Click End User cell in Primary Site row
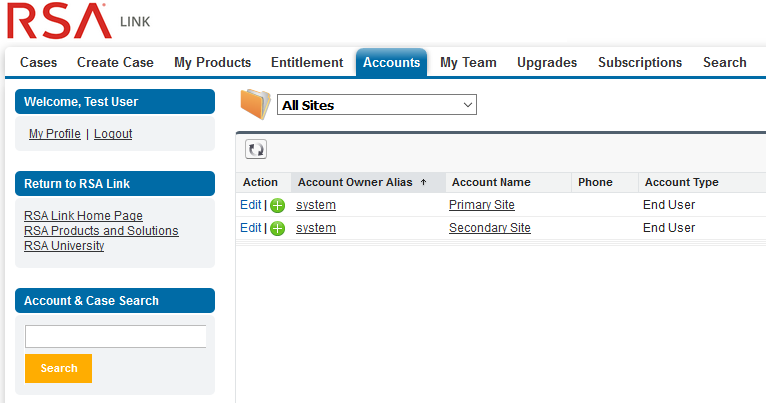 click(x=669, y=205)
